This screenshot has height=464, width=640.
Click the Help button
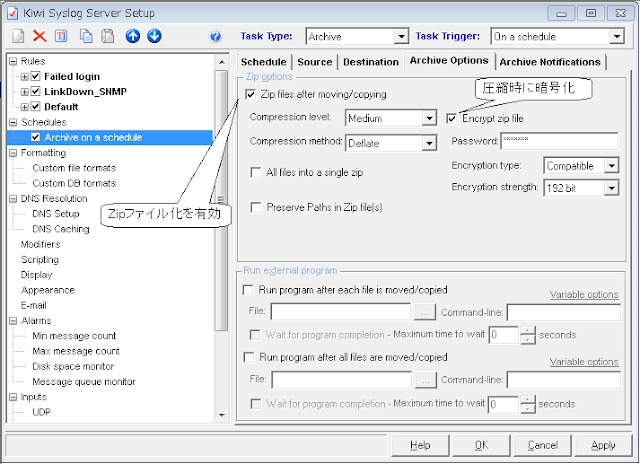[420, 445]
